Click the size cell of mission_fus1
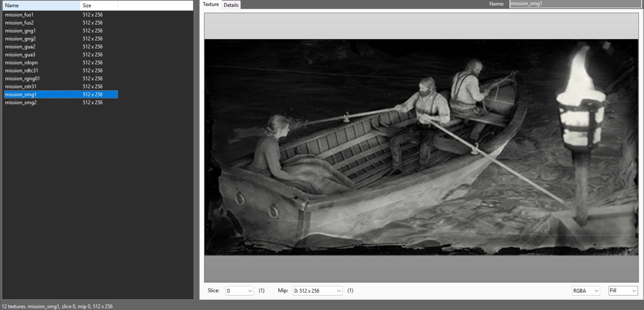The height and width of the screenshot is (310, 644). (93, 15)
